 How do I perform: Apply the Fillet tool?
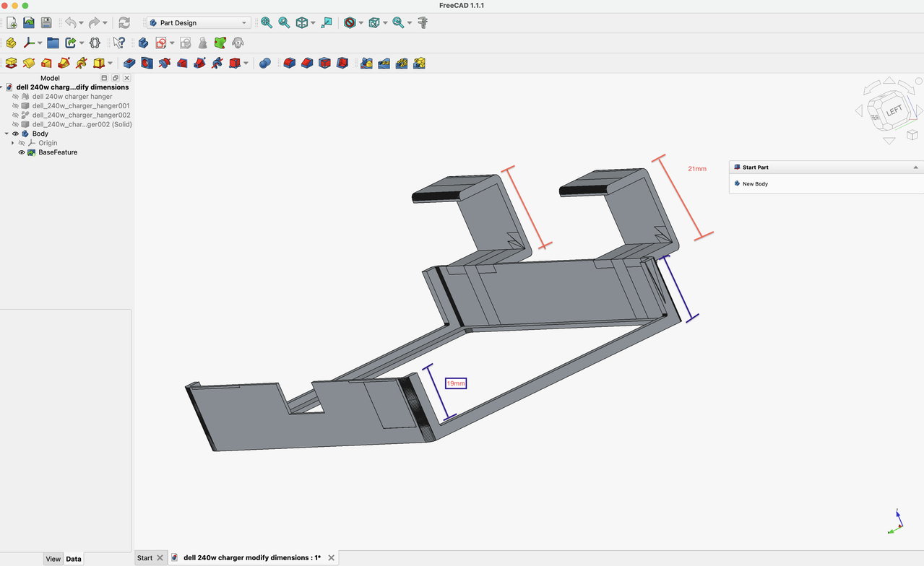coord(290,64)
